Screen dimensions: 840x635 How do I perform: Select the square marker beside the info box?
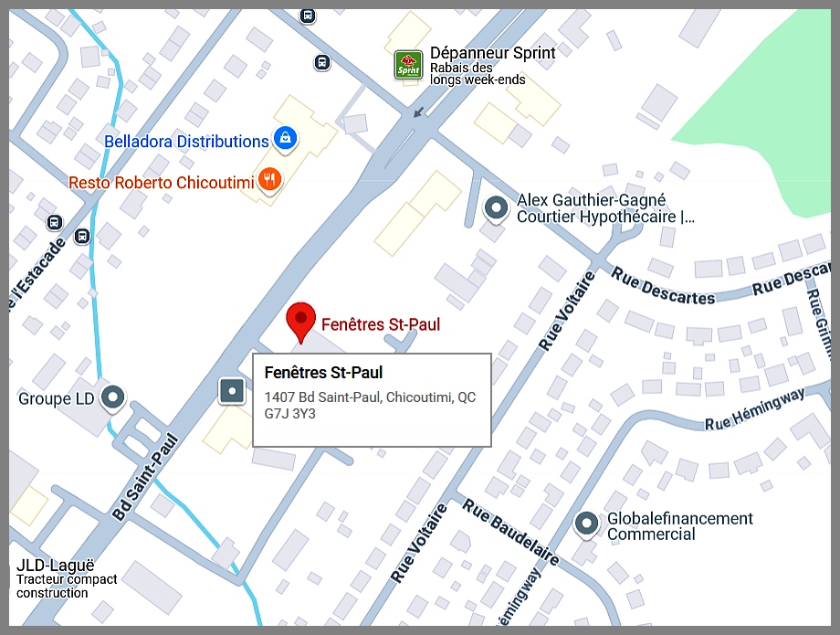click(232, 391)
